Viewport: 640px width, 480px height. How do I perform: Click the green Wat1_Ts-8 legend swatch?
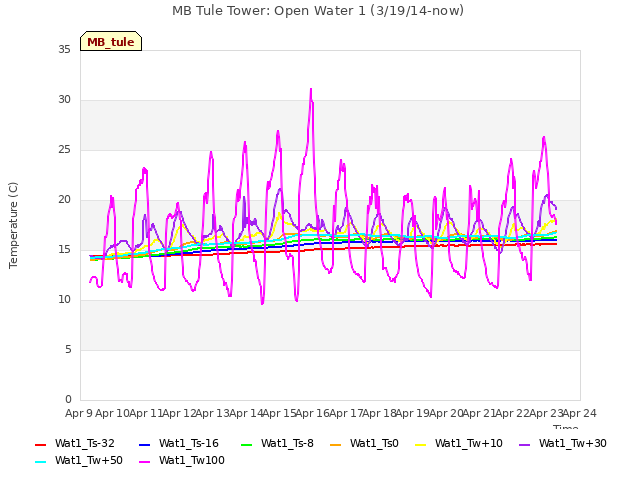point(247,444)
